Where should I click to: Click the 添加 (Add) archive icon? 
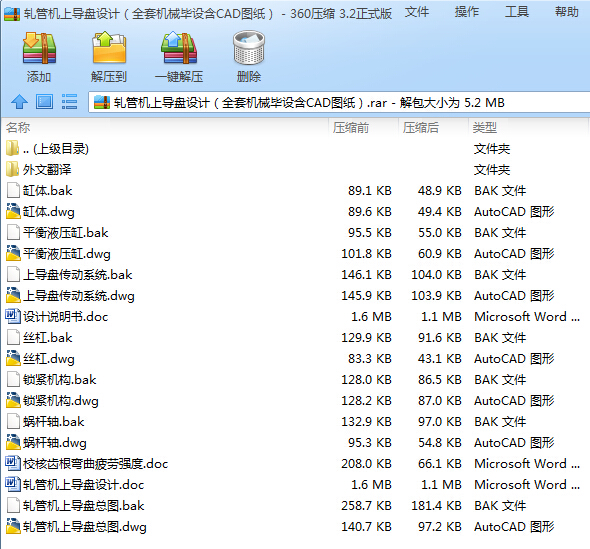(39, 48)
